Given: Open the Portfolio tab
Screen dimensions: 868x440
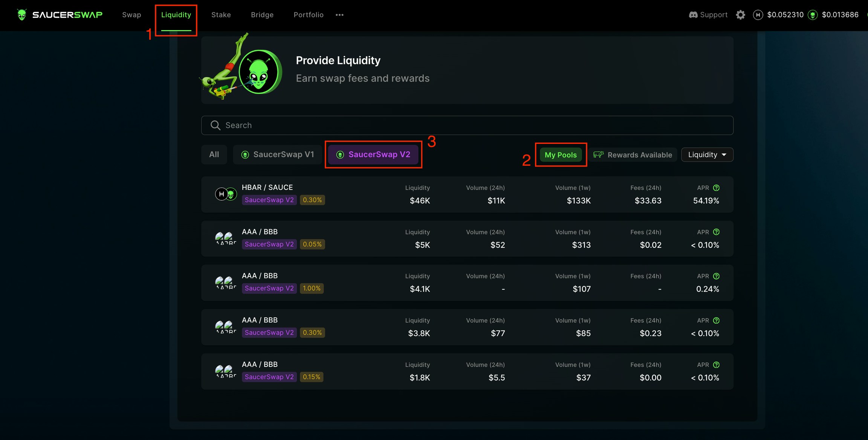Looking at the screenshot, I should point(308,15).
